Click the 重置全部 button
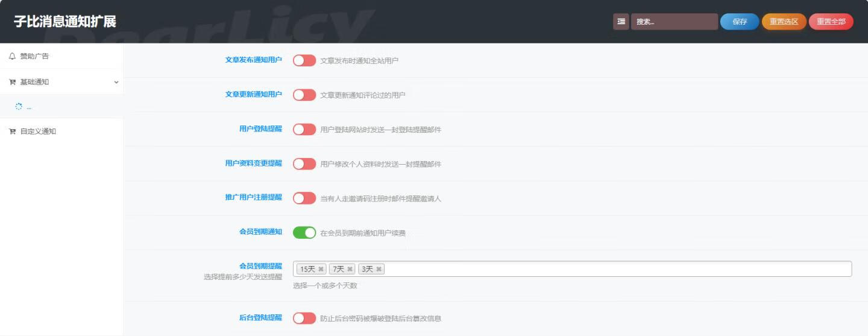 (831, 22)
